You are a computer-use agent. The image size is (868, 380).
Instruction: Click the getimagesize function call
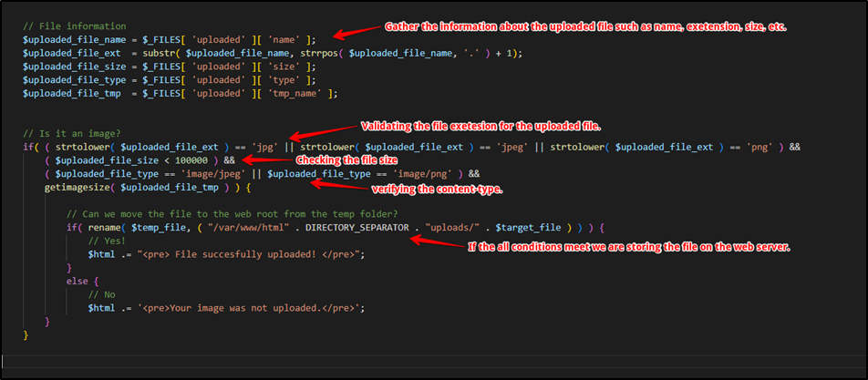[x=77, y=188]
